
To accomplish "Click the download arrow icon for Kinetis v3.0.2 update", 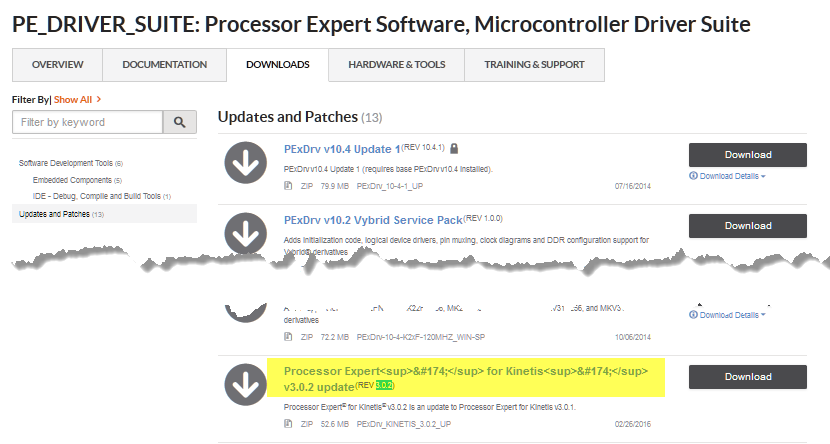I will pos(244,385).
